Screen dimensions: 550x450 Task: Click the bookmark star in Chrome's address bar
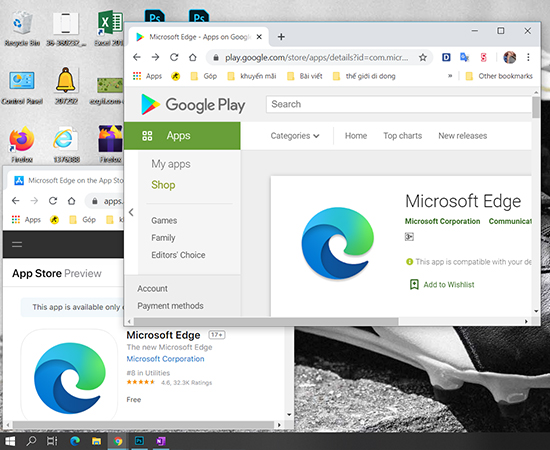coord(423,58)
